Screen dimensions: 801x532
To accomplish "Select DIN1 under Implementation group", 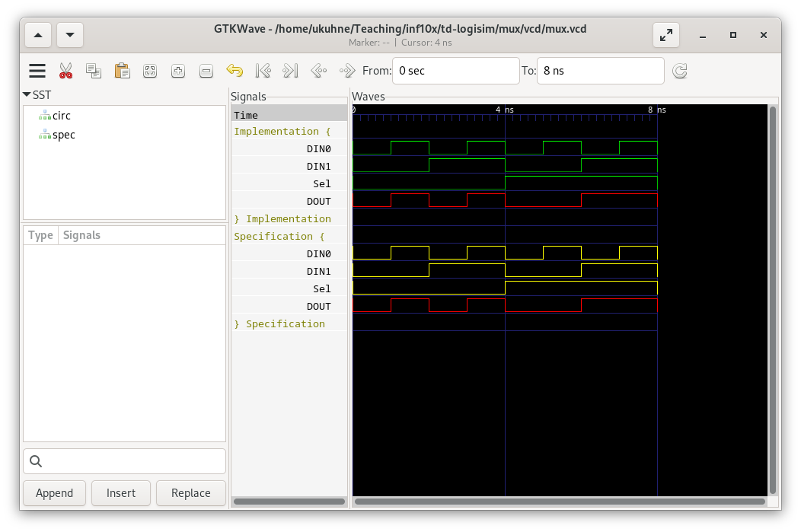I will (x=289, y=166).
